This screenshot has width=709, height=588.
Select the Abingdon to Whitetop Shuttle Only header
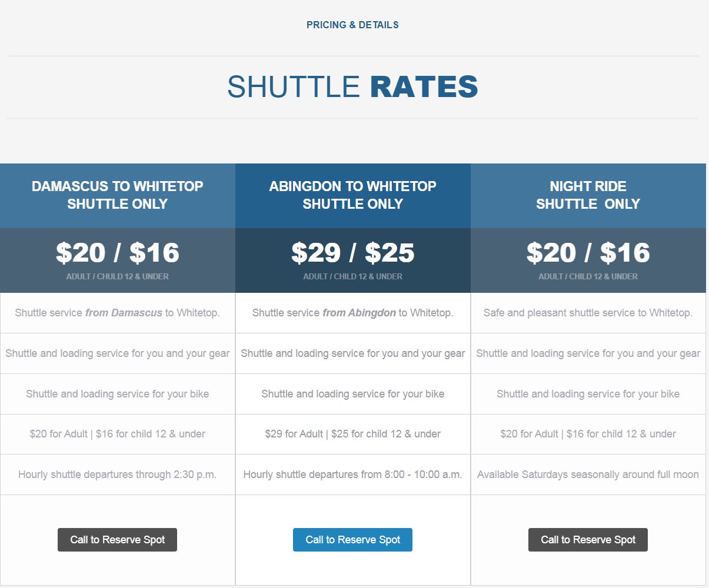(x=353, y=195)
